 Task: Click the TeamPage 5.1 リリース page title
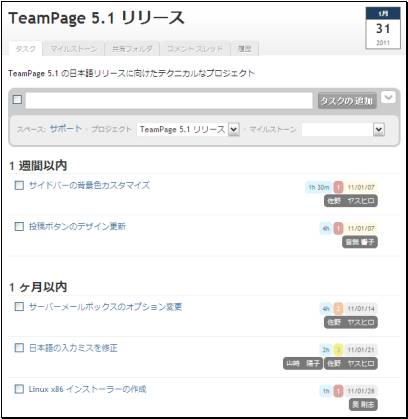click(x=96, y=18)
